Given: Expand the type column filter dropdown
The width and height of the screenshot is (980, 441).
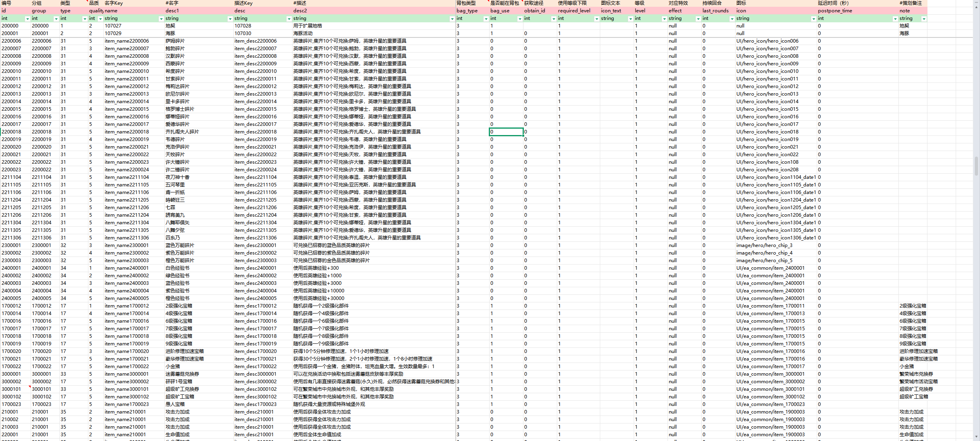Looking at the screenshot, I should point(84,19).
